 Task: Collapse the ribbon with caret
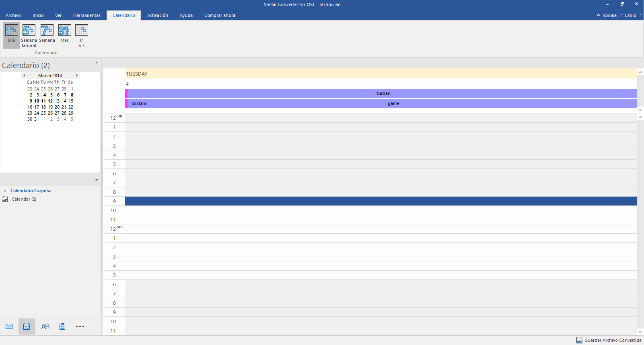coord(598,15)
